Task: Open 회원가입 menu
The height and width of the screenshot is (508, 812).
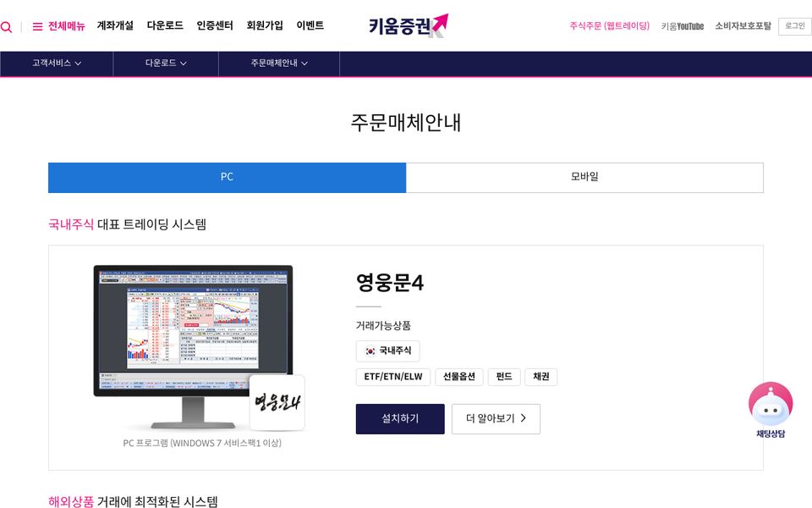Action: [x=265, y=25]
